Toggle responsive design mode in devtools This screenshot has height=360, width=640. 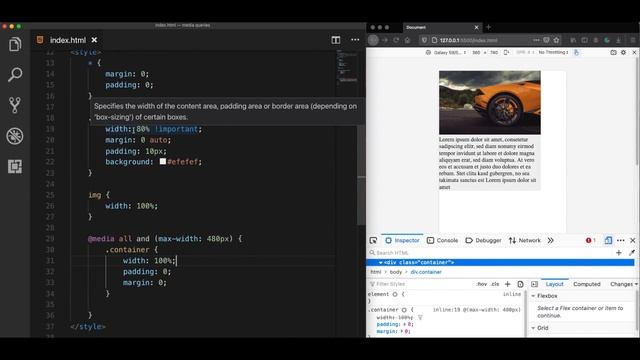[x=608, y=240]
